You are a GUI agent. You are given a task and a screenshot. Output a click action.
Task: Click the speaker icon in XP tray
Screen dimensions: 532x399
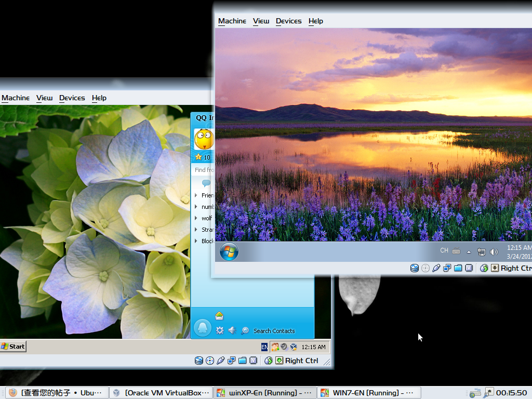pos(284,347)
